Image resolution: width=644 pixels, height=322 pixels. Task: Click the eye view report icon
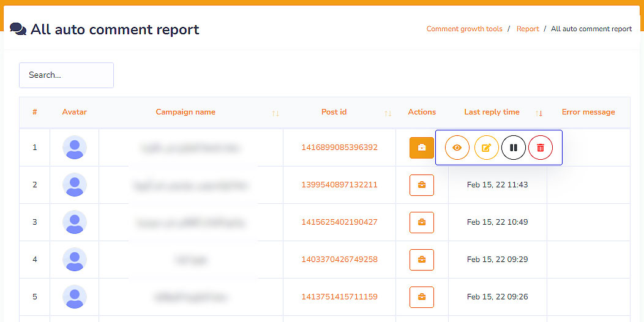pyautogui.click(x=457, y=148)
